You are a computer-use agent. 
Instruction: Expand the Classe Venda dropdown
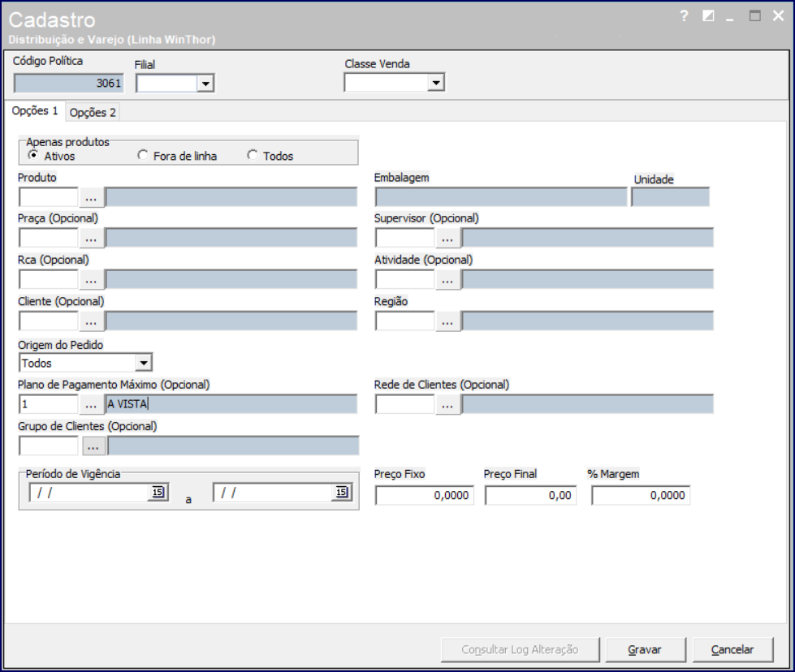click(436, 83)
